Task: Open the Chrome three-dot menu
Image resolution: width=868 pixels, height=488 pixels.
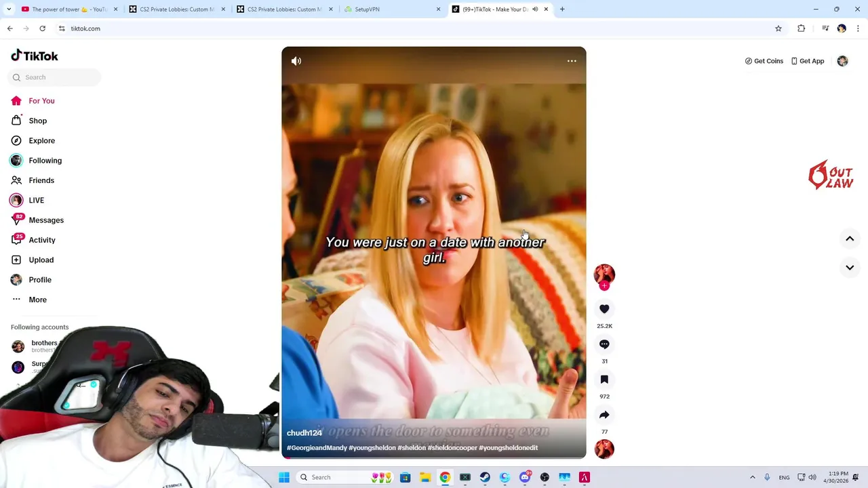Action: click(x=859, y=28)
